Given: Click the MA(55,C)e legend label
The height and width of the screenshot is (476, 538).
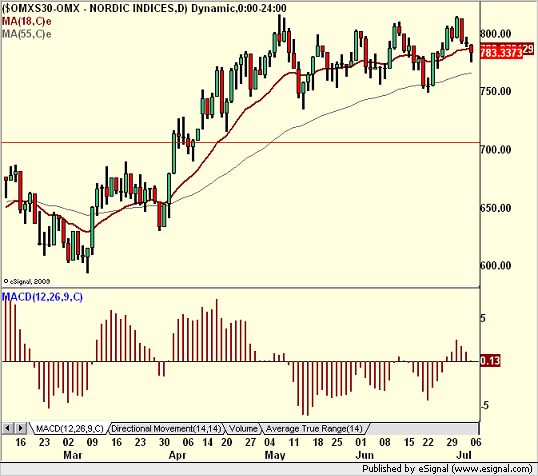Looking at the screenshot, I should (x=27, y=34).
